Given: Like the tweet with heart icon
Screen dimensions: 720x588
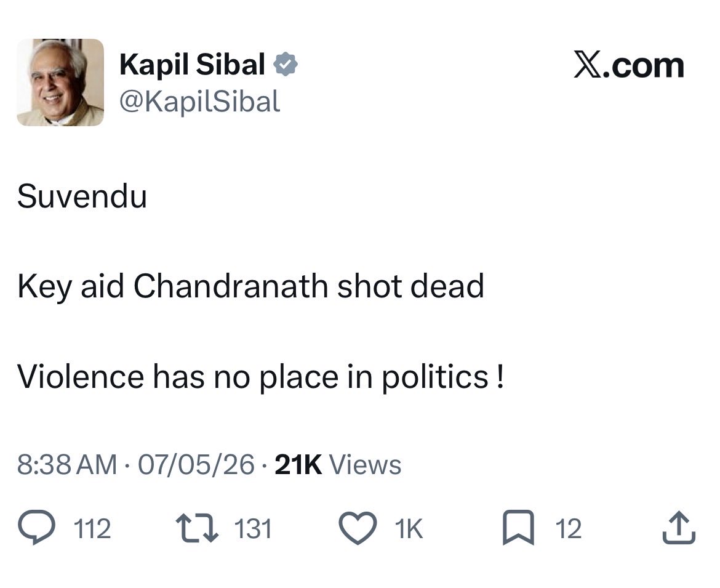Looking at the screenshot, I should click(358, 528).
